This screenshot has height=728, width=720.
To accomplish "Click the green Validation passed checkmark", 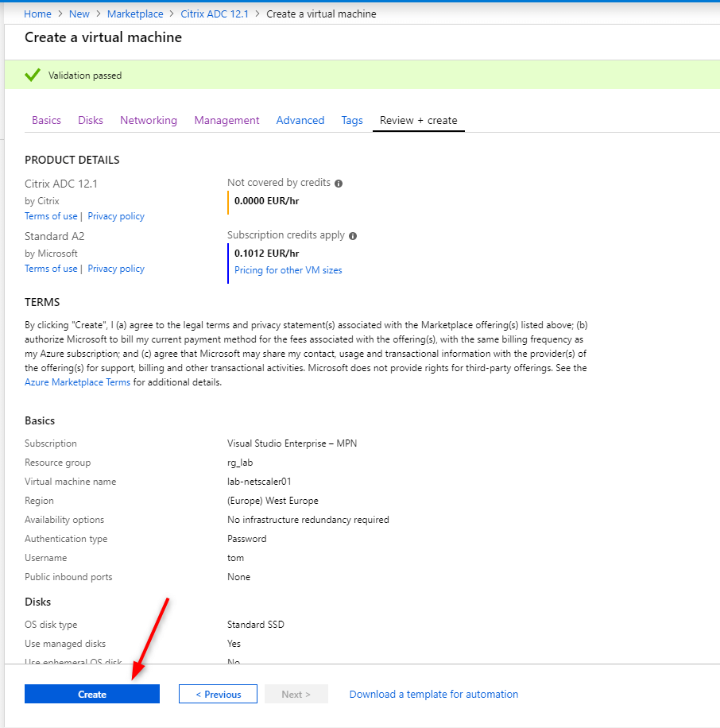I will [x=33, y=75].
